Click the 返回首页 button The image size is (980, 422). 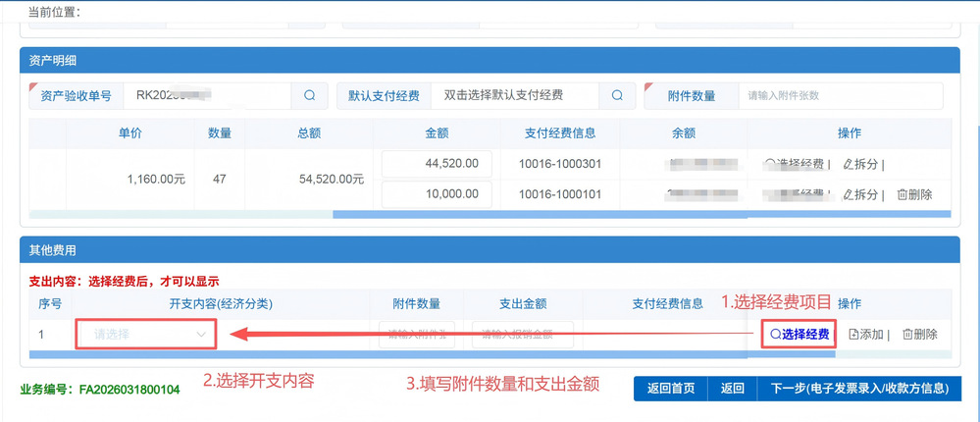[671, 389]
